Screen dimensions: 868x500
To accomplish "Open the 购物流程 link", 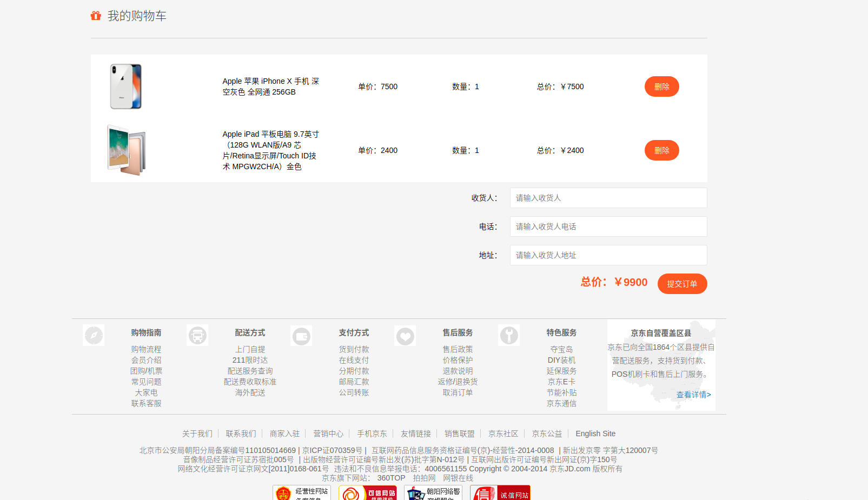I will [x=146, y=349].
